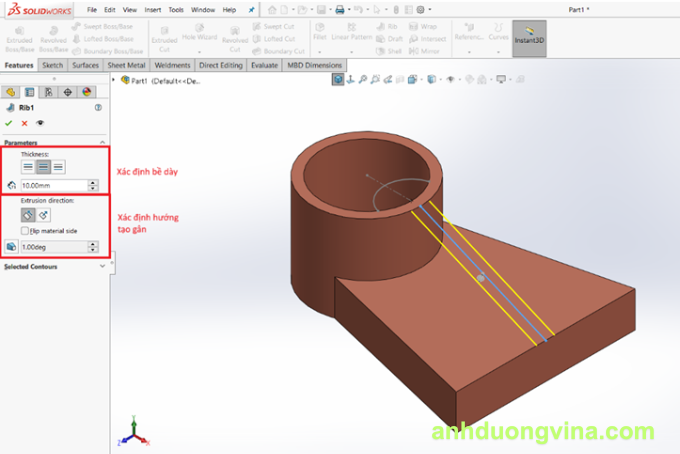Open the DimXpertManager crosshair tab
The width and height of the screenshot is (680, 454).
67,91
